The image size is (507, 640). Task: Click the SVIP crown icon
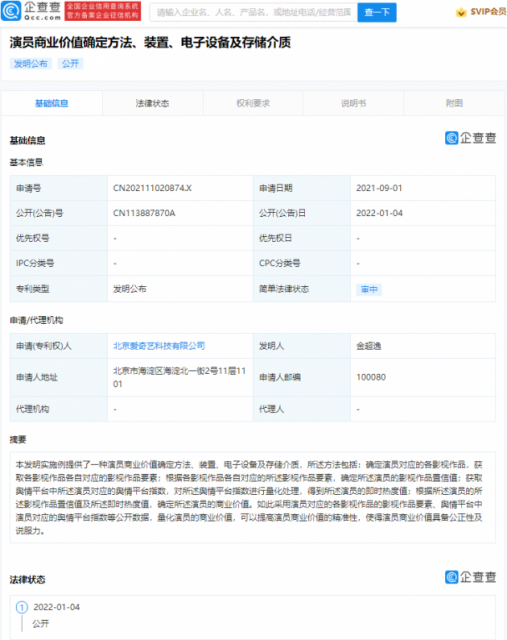pos(461,12)
